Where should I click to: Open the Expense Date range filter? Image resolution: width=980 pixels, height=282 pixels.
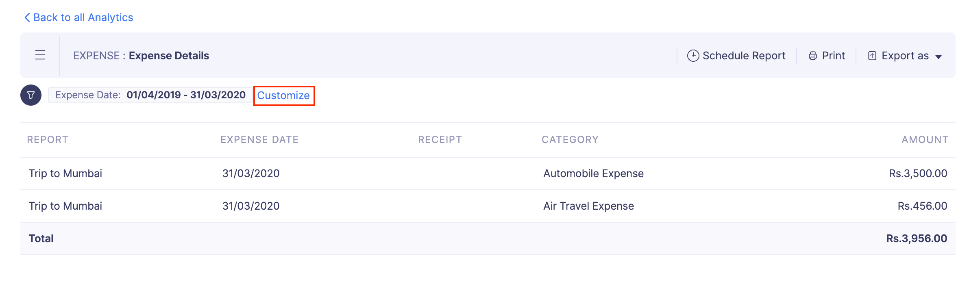click(150, 95)
